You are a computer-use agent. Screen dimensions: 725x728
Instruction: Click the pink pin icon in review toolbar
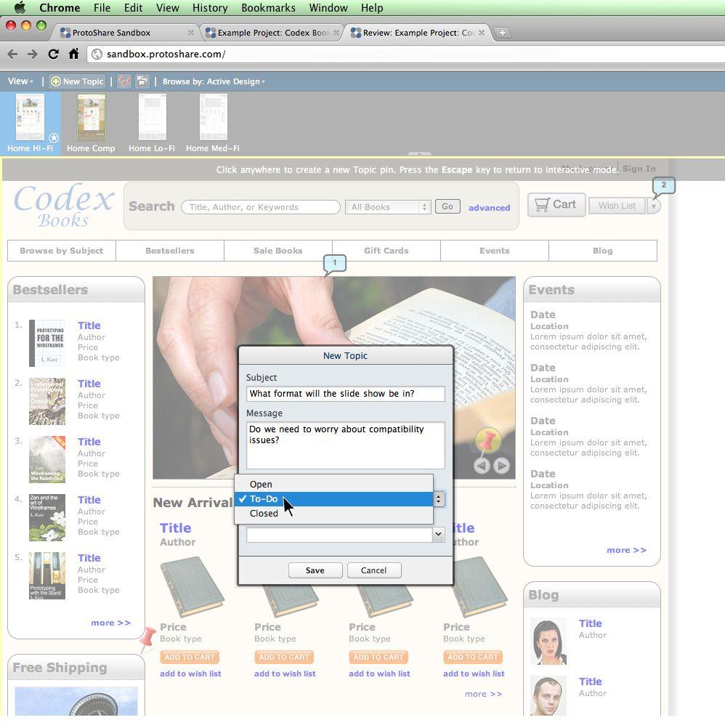click(125, 81)
